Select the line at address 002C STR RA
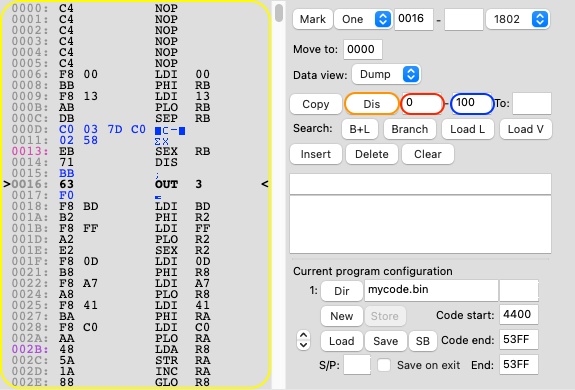 (136, 360)
